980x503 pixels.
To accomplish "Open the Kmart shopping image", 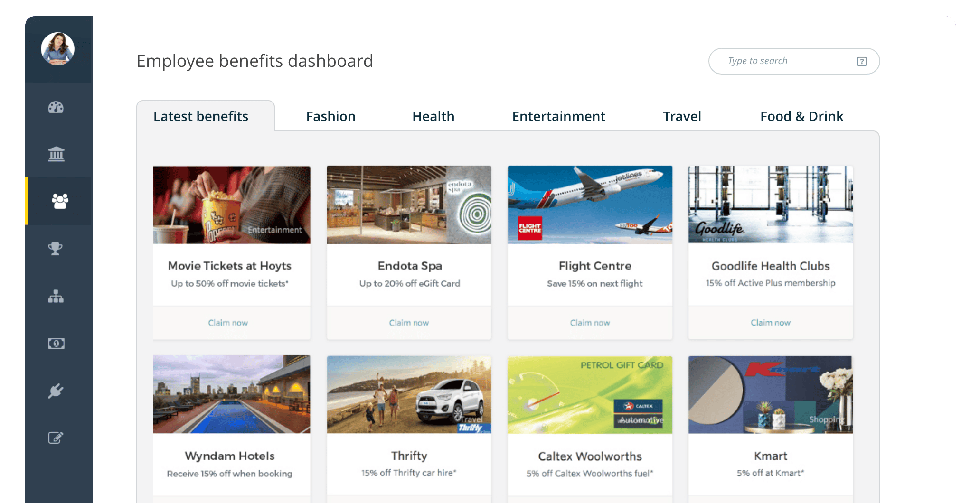I will tap(771, 394).
